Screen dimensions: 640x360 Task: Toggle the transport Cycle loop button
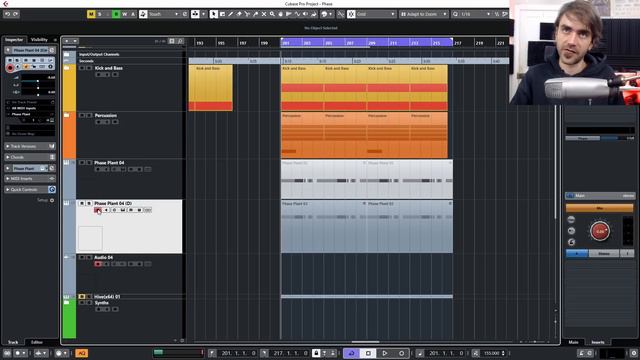point(351,353)
